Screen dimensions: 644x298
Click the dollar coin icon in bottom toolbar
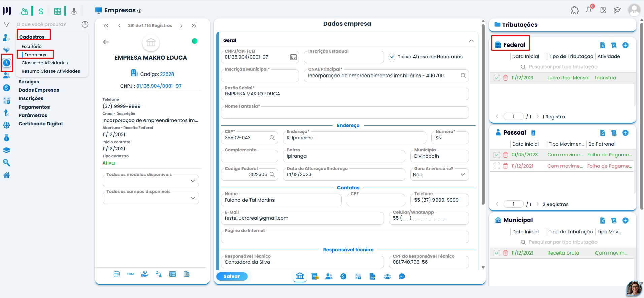(x=343, y=276)
